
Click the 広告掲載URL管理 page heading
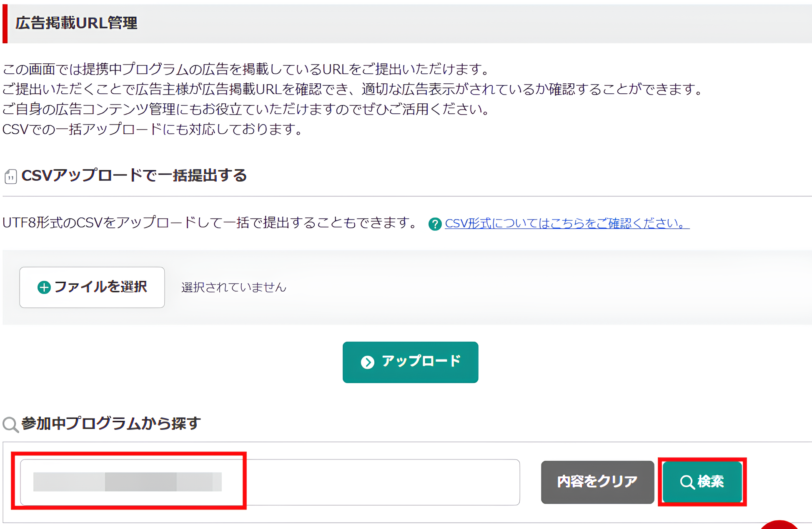76,23
